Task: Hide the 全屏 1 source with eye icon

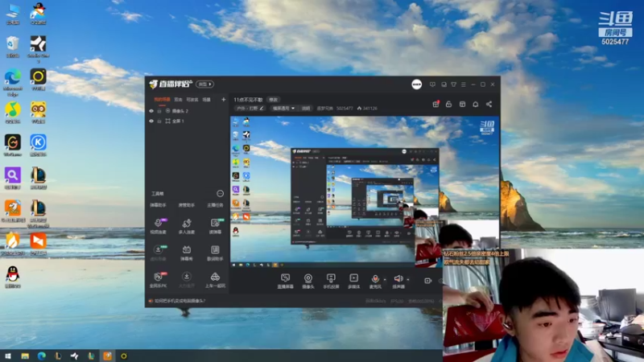Action: point(151,121)
